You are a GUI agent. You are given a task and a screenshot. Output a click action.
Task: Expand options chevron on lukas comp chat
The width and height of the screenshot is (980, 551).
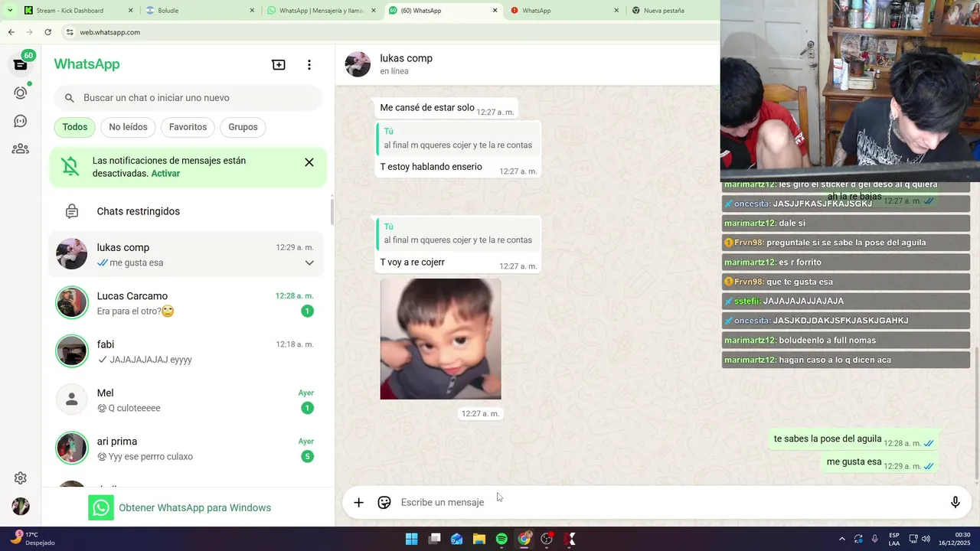(309, 262)
